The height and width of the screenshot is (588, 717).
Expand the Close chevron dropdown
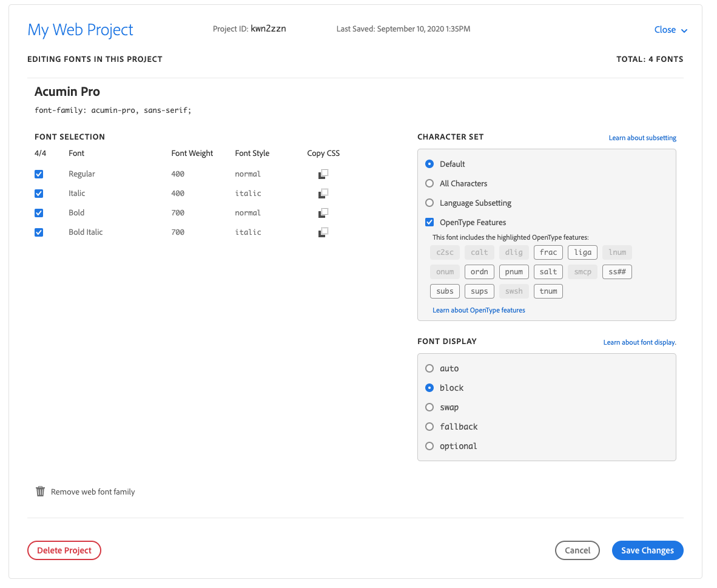tap(684, 30)
